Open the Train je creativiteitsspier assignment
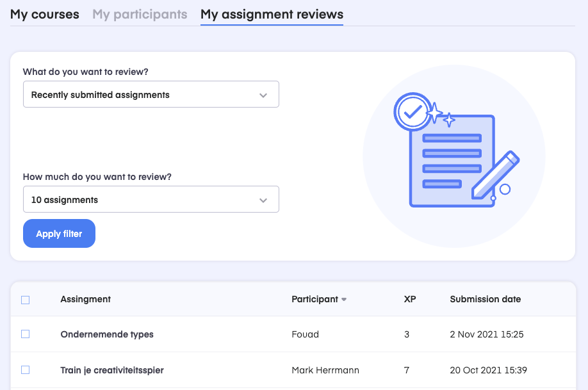 (112, 370)
